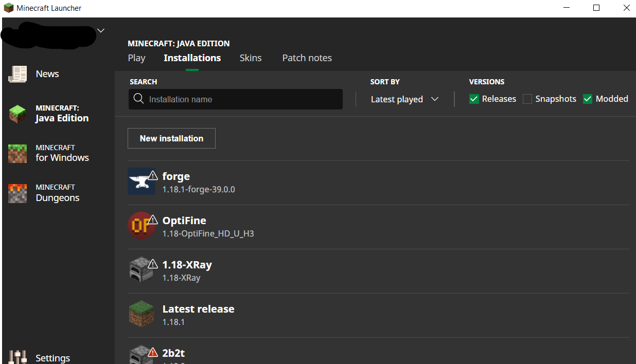Select the Installations tab
Viewport: 636px width, 364px height.
[x=192, y=58]
